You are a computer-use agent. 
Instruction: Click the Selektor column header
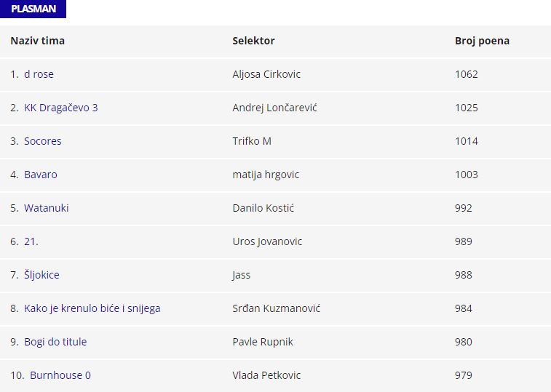pos(253,41)
